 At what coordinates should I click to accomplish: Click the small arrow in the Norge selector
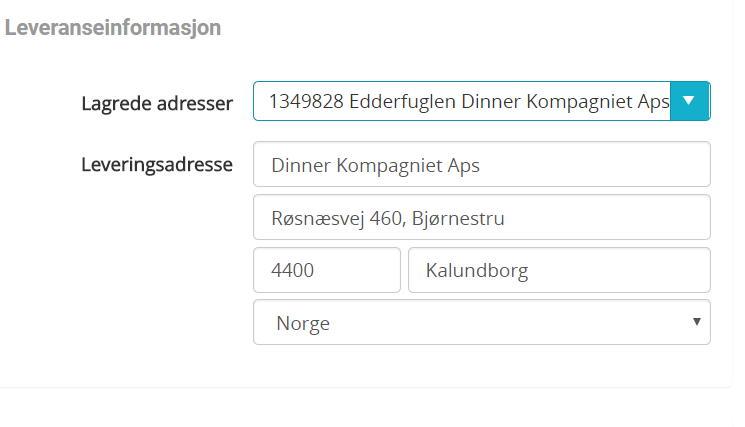point(695,322)
